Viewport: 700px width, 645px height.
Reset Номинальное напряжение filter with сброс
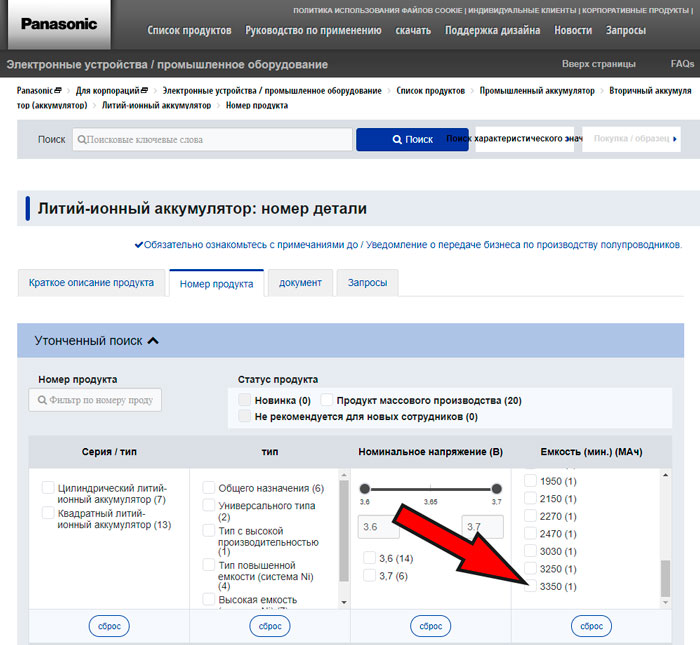430,626
